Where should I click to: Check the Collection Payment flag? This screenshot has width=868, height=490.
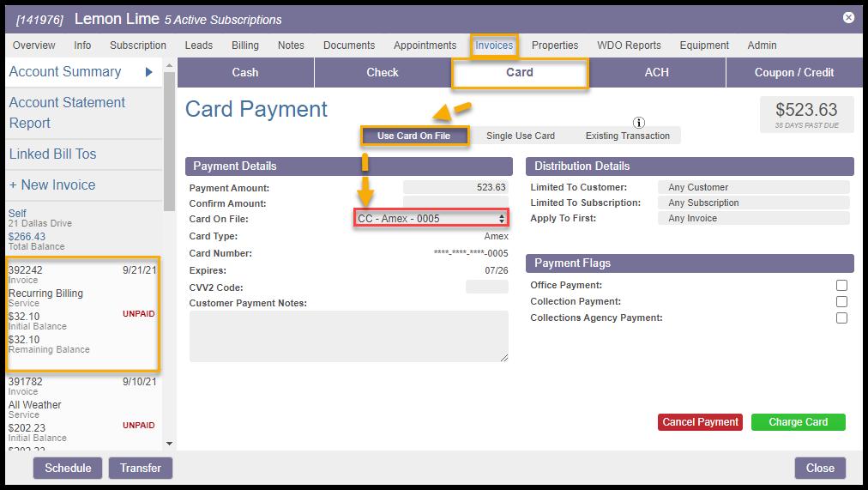[x=841, y=302]
